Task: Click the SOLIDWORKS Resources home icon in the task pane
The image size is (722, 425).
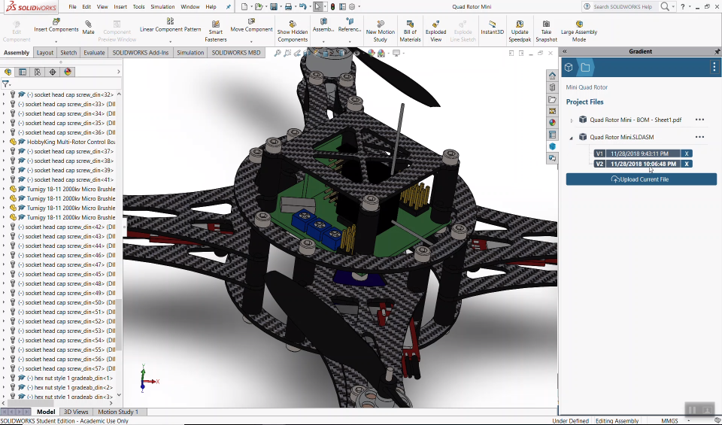Action: tap(552, 75)
